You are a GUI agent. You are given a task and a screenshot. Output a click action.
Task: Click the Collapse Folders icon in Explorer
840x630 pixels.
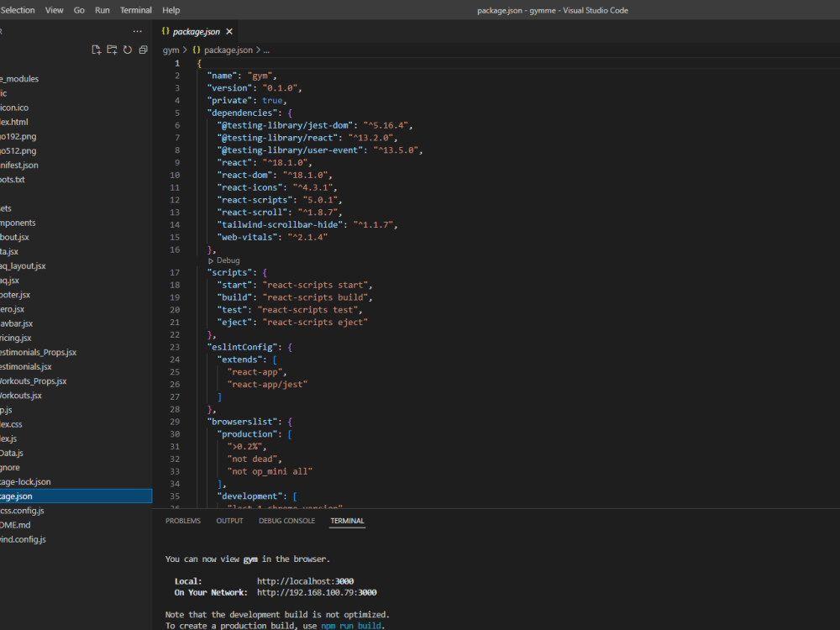click(x=141, y=49)
